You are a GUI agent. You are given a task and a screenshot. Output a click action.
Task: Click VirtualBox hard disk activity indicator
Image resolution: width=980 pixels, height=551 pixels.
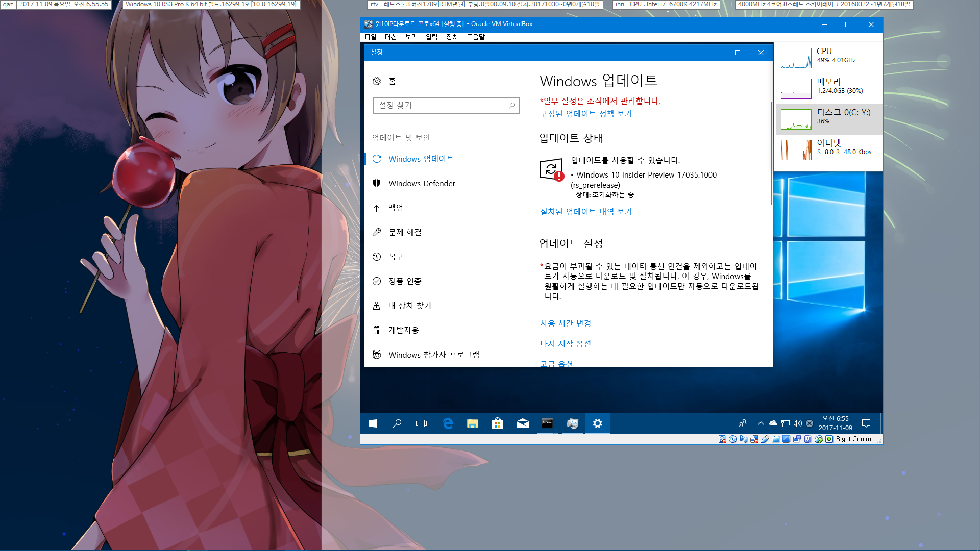(x=722, y=439)
